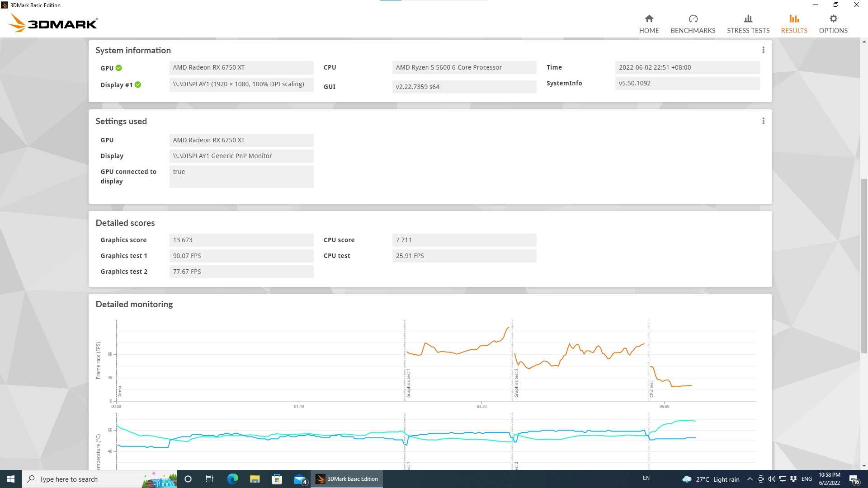The width and height of the screenshot is (868, 488).
Task: Select Graphics test 2 result 77.67 FPS
Action: 241,272
